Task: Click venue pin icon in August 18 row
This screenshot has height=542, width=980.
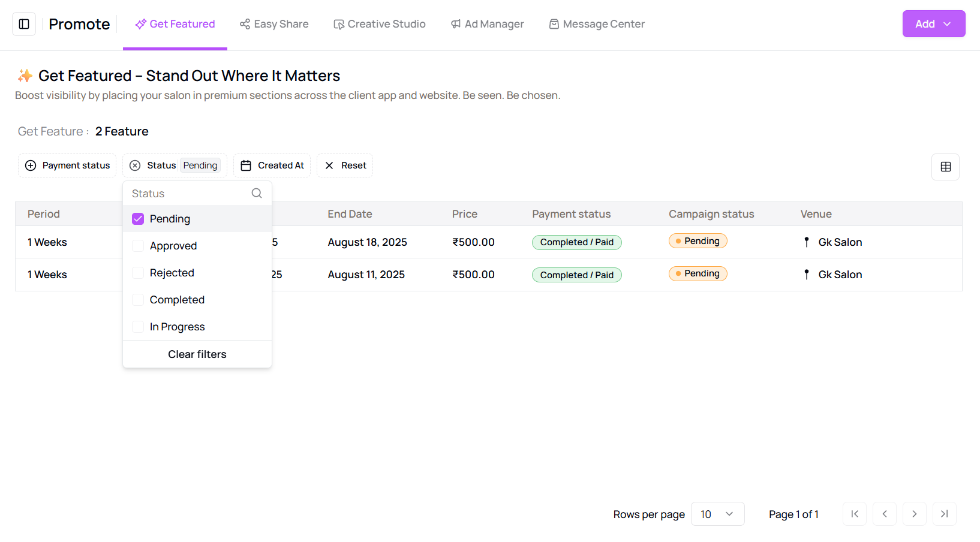Action: click(x=807, y=242)
